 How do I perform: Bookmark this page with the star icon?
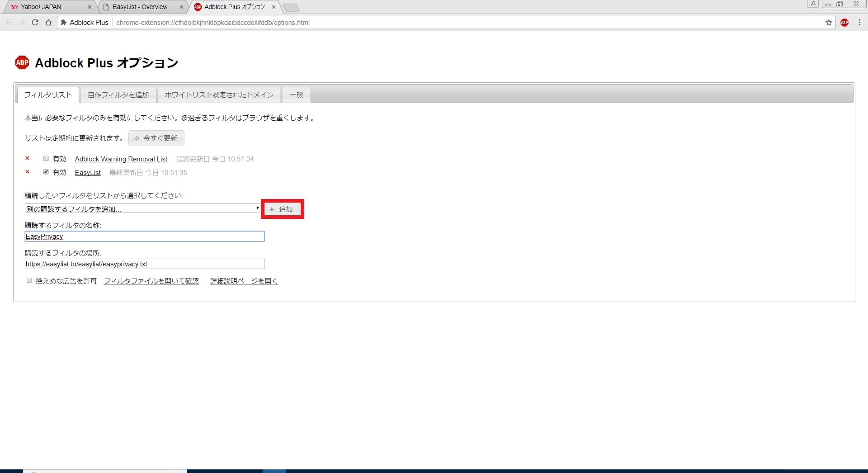click(x=829, y=23)
